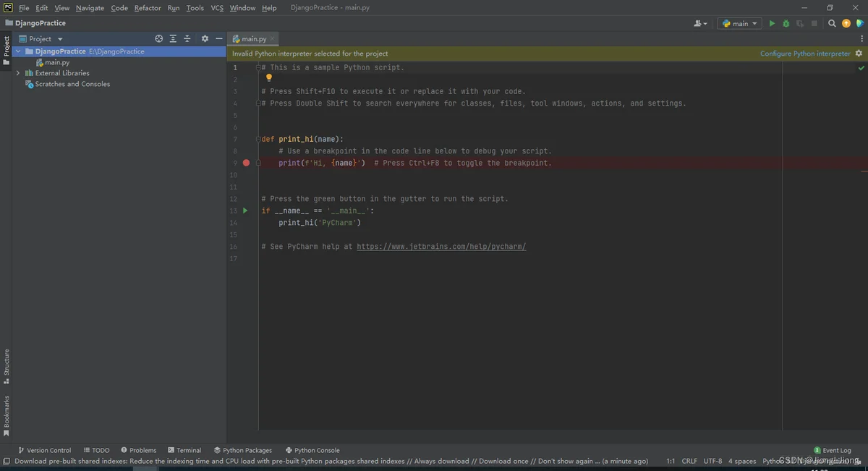Toggle fold marker at line 1 comment

click(258, 67)
